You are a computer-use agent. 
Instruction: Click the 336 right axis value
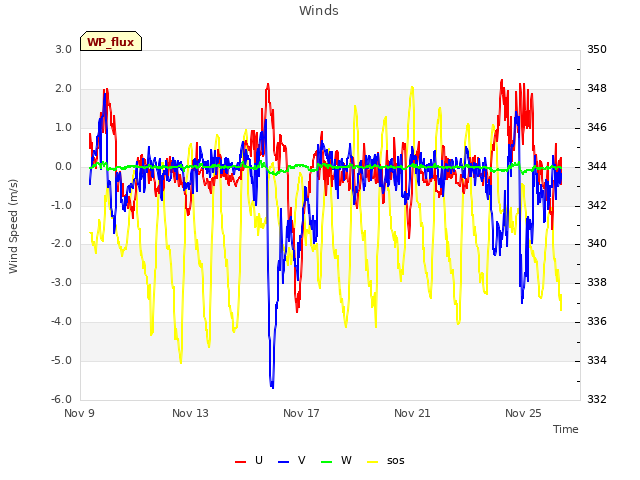(x=597, y=322)
